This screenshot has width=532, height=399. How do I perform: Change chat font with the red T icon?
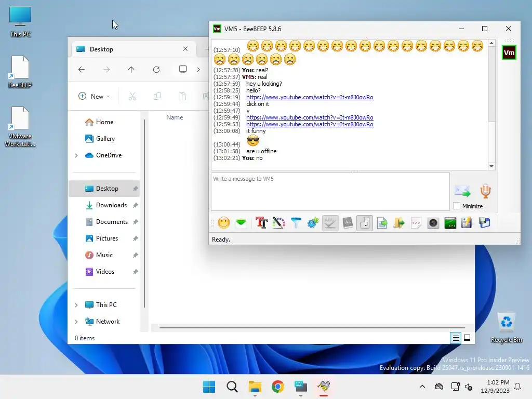point(262,223)
